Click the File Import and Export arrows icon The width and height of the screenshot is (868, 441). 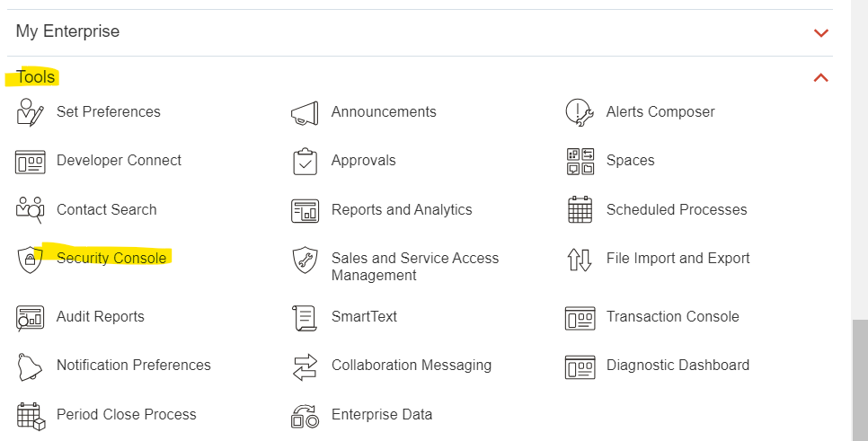pyautogui.click(x=580, y=260)
